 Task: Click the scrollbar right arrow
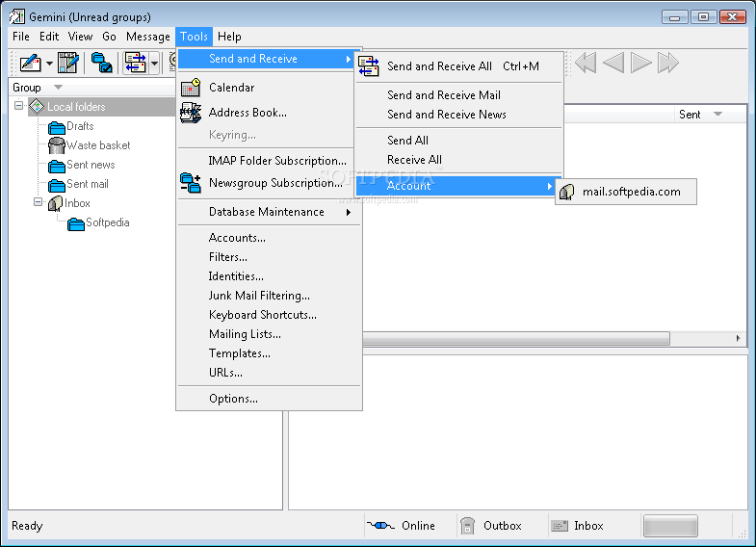pyautogui.click(x=738, y=338)
